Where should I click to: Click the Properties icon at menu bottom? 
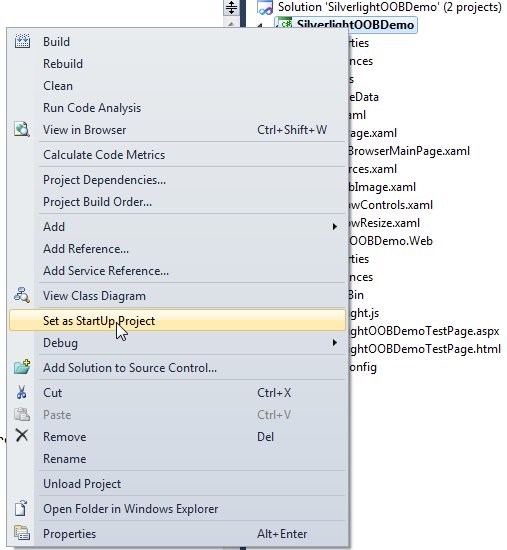[x=22, y=533]
